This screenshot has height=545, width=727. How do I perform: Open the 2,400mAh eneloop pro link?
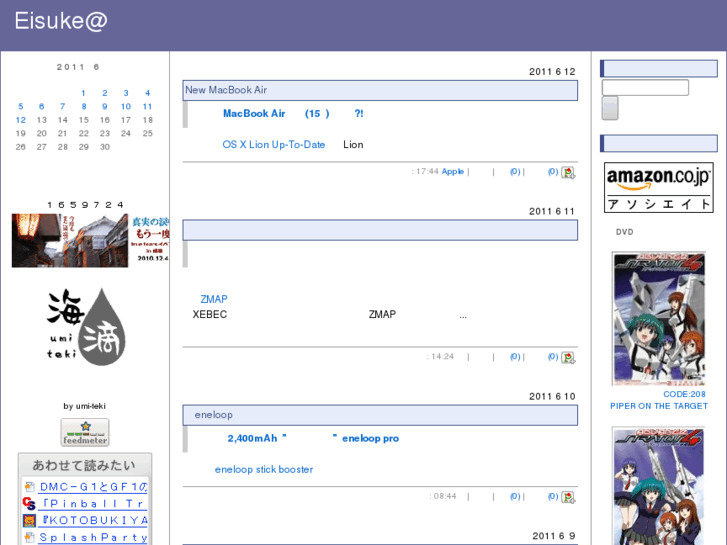pos(313,438)
